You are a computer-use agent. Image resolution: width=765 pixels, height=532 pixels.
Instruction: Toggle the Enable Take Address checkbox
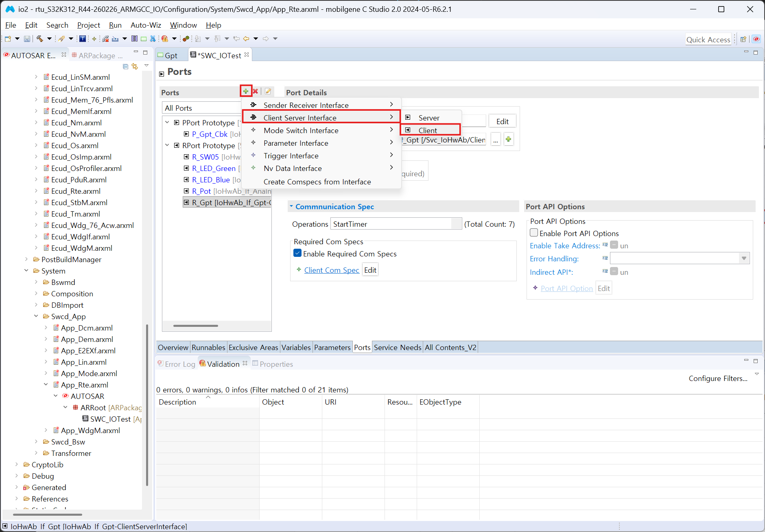point(614,245)
